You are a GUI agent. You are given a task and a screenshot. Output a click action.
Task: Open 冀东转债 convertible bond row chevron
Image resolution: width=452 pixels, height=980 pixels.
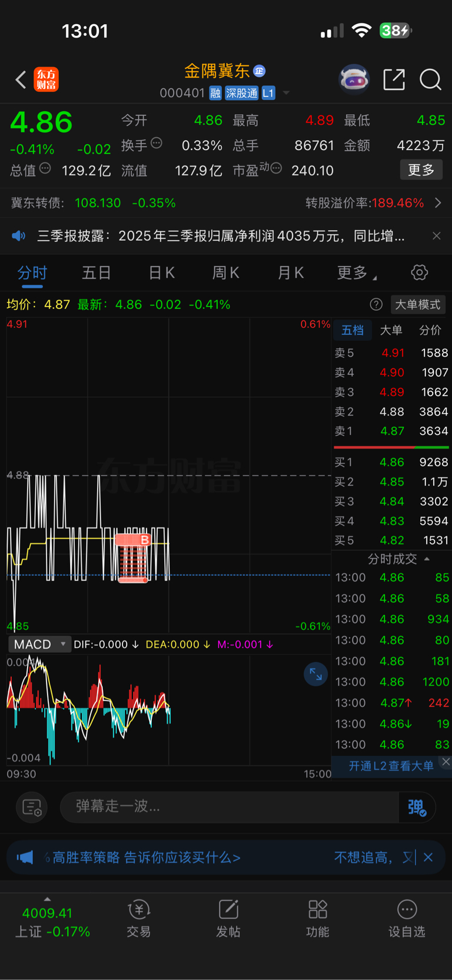coord(438,203)
